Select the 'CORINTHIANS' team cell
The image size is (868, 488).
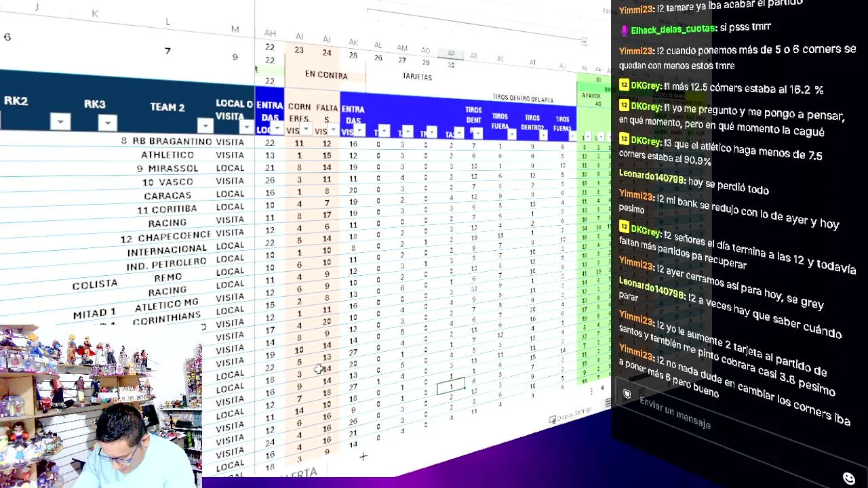point(167,317)
